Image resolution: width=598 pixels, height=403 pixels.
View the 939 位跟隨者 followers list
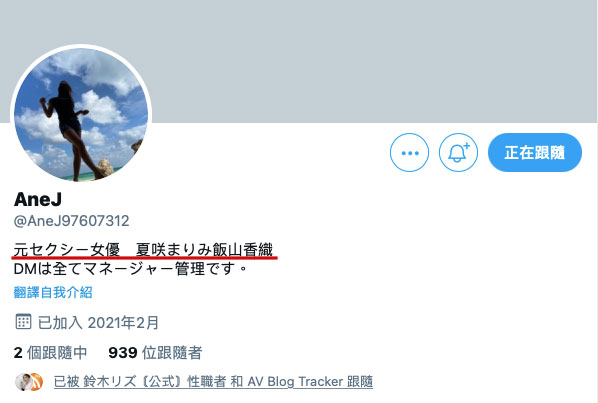155,353
